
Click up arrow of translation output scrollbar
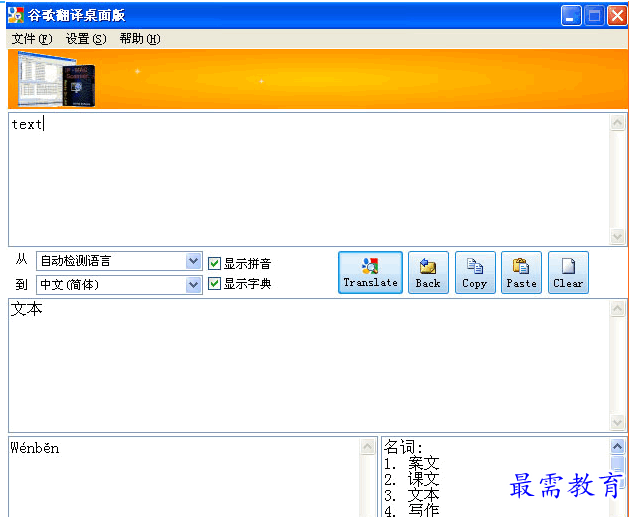click(617, 309)
